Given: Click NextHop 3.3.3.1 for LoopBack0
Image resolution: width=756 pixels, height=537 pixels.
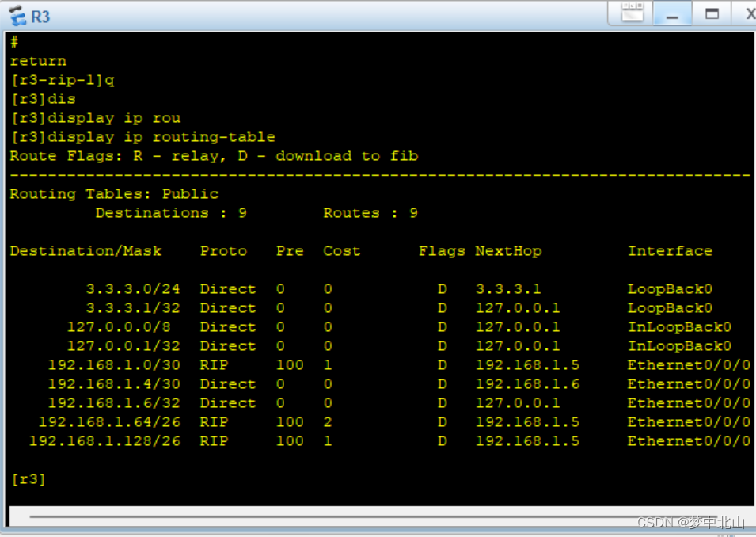Looking at the screenshot, I should 508,289.
